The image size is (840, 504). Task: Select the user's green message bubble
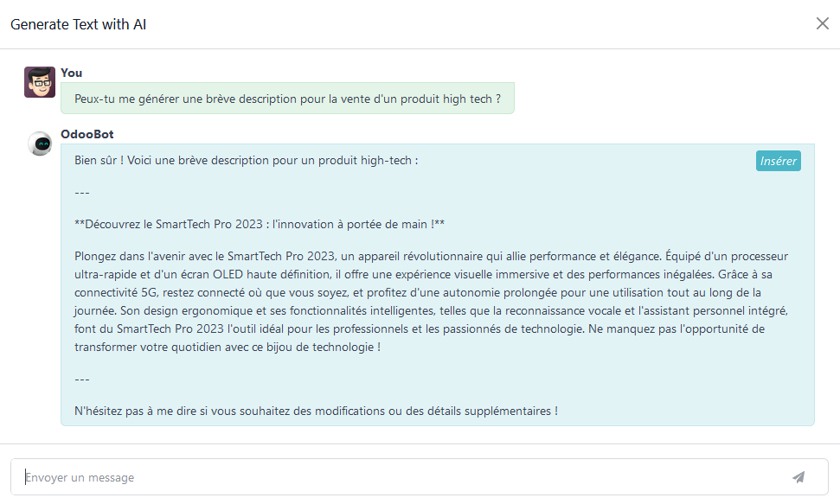tap(287, 99)
